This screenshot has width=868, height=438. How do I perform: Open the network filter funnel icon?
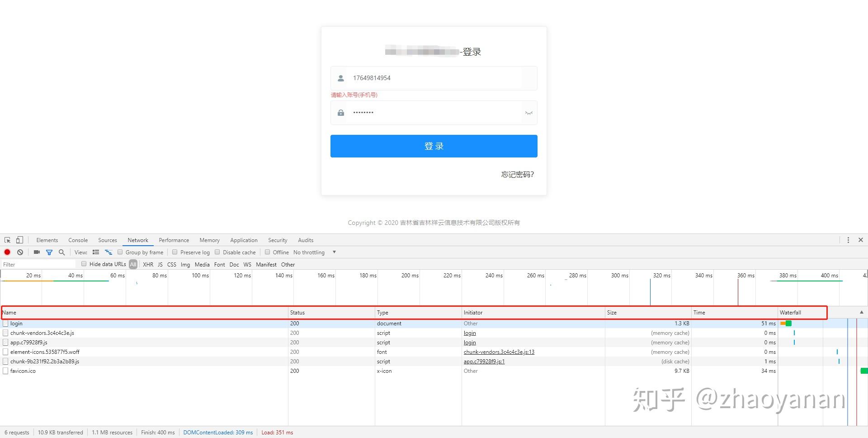coord(49,252)
